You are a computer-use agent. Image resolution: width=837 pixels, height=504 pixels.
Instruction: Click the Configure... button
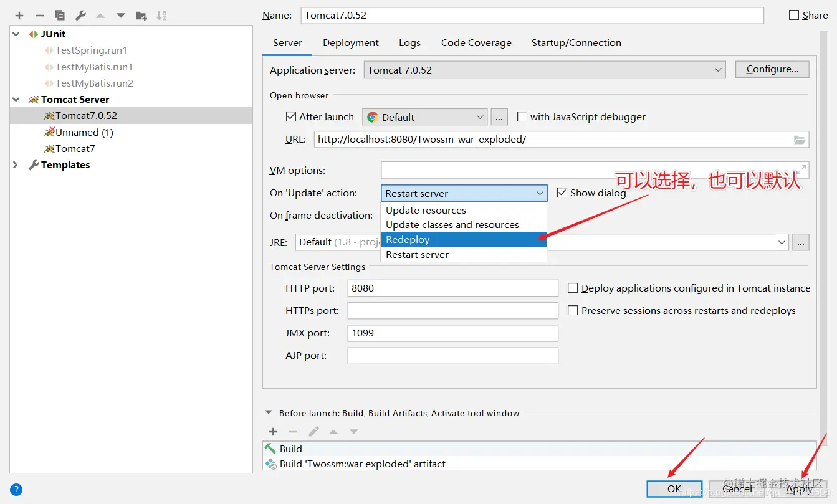point(772,69)
